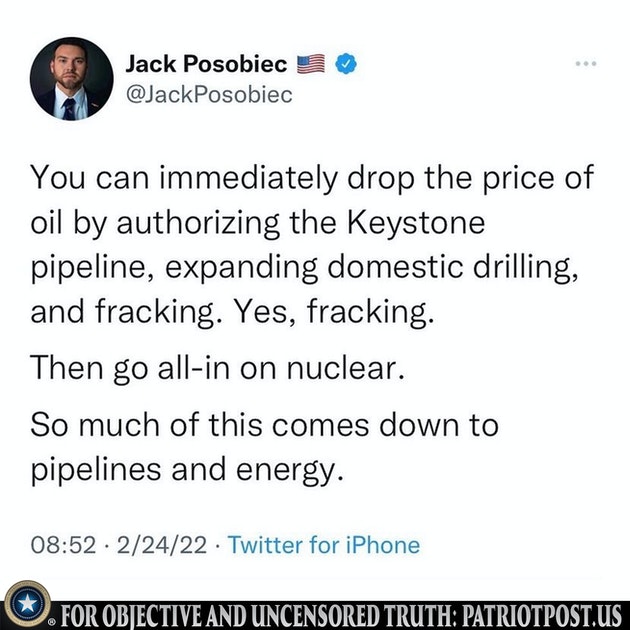Select the line 'Then go all-in on nuclear.'
This screenshot has height=630, width=630.
(x=217, y=368)
